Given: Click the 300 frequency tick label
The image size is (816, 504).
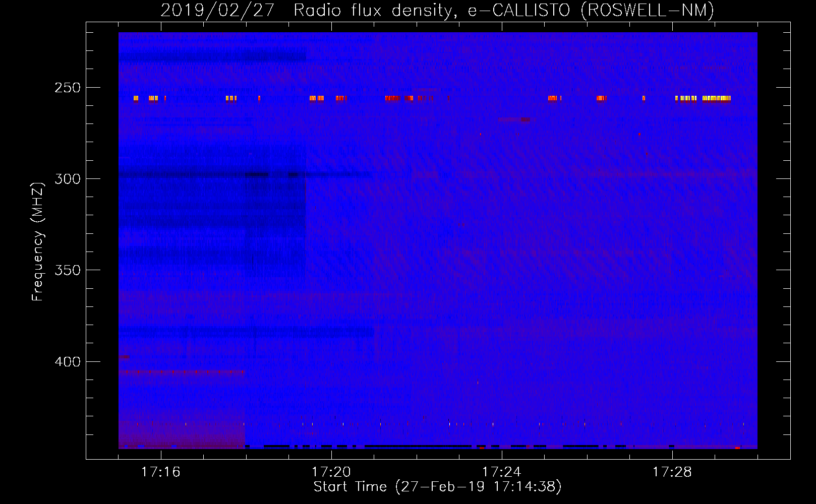Looking at the screenshot, I should 68,179.
